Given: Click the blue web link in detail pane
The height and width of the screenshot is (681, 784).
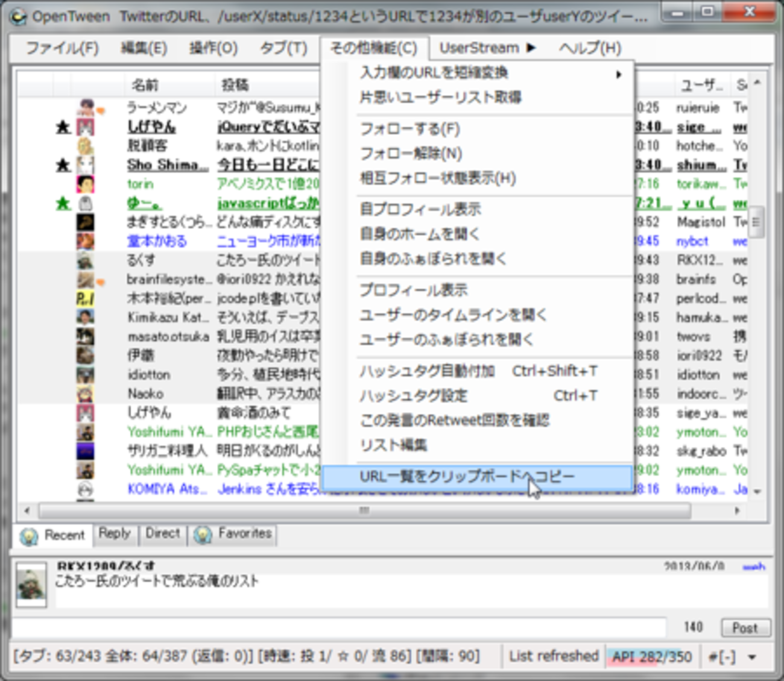Looking at the screenshot, I should click(x=753, y=566).
